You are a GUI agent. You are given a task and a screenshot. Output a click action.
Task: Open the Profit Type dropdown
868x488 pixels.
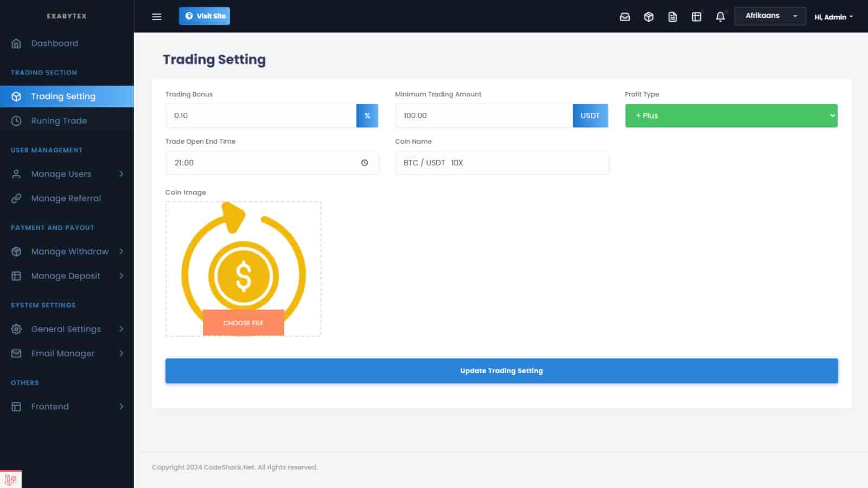[731, 115]
